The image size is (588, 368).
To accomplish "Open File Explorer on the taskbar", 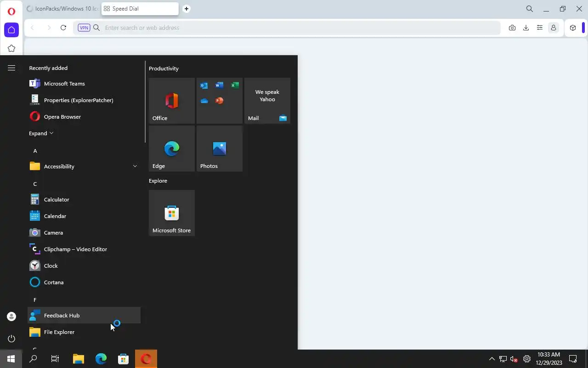I will 79,359.
